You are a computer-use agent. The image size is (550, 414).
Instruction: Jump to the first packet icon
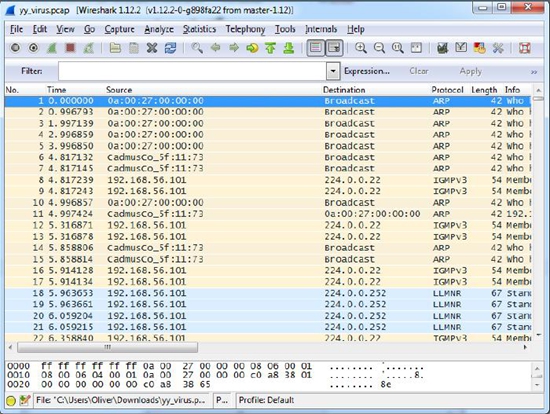270,47
